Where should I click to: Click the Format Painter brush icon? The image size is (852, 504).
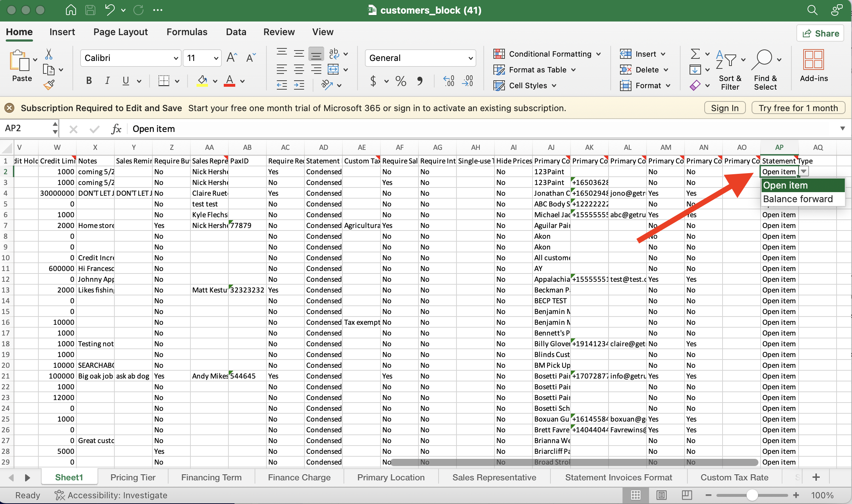[x=49, y=85]
